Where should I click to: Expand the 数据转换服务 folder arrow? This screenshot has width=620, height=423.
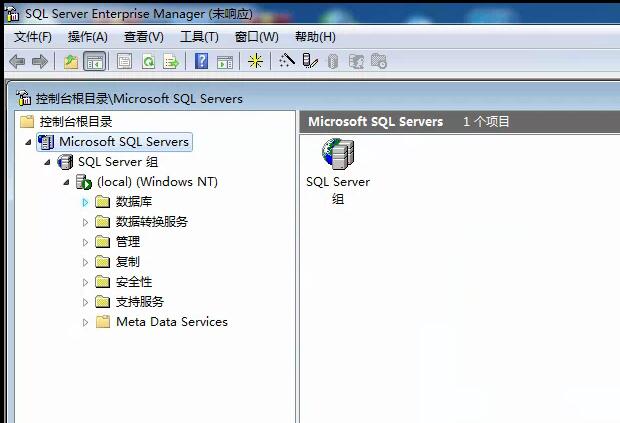85,222
